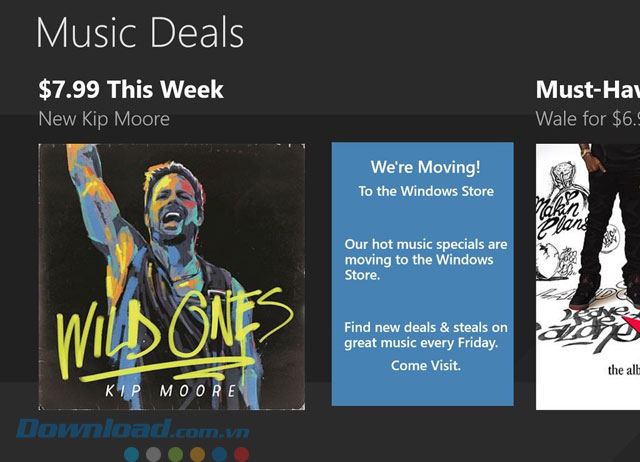
Task: Click the teal blue dot at the bottom
Action: coord(132,454)
